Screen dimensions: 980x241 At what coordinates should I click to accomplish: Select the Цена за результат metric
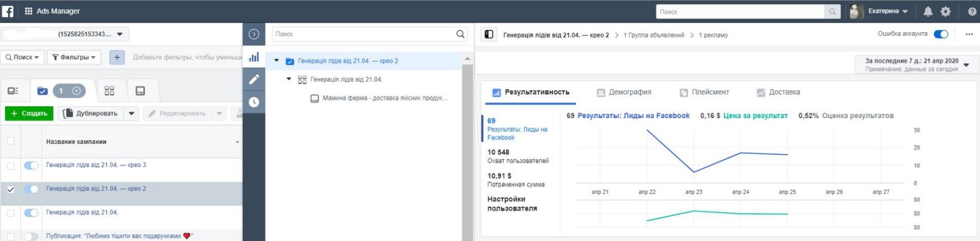pyautogui.click(x=744, y=116)
